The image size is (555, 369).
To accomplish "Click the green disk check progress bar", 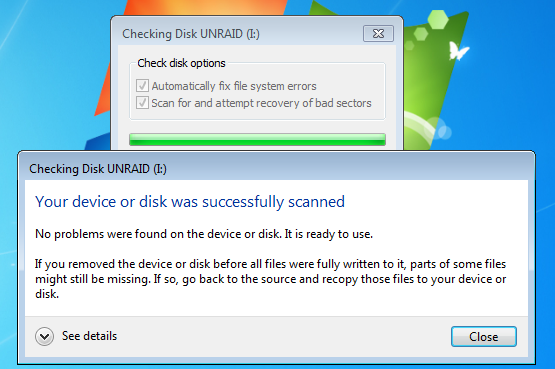I will point(257,140).
